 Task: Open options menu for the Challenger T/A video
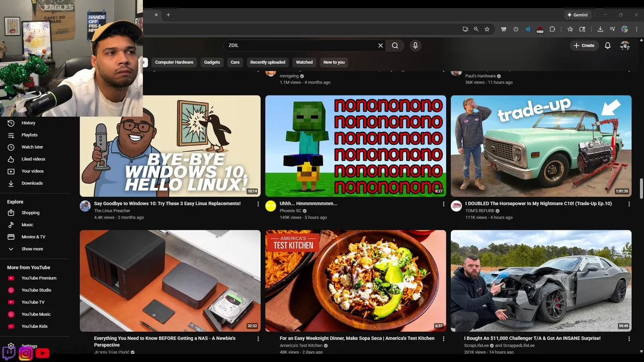(629, 339)
